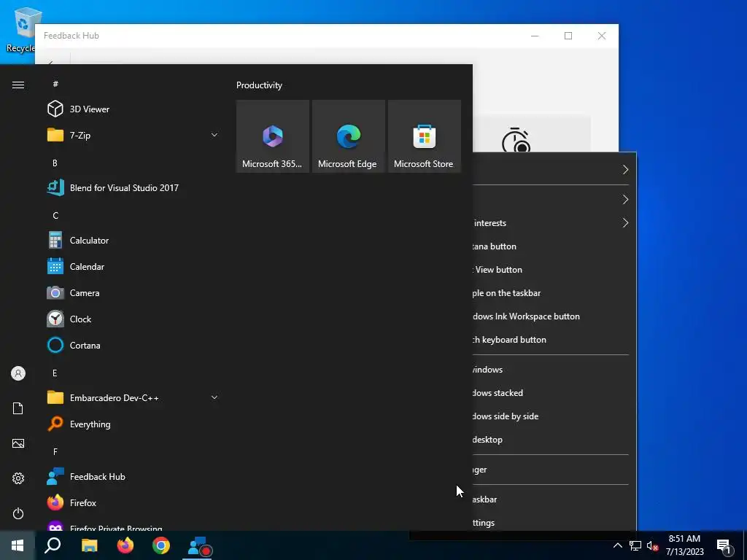
Task: Open Pictures from the Start sidebar
Action: coord(18,443)
